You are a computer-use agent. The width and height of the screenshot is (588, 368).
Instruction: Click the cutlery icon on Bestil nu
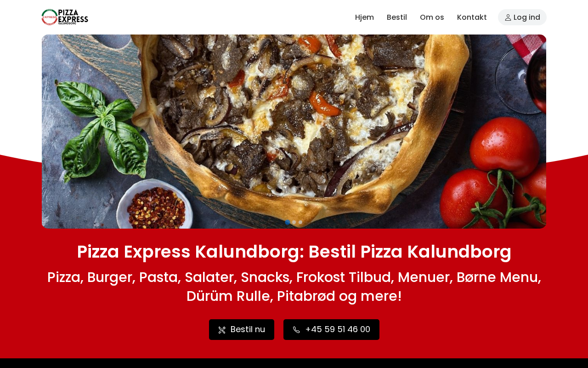click(x=222, y=330)
